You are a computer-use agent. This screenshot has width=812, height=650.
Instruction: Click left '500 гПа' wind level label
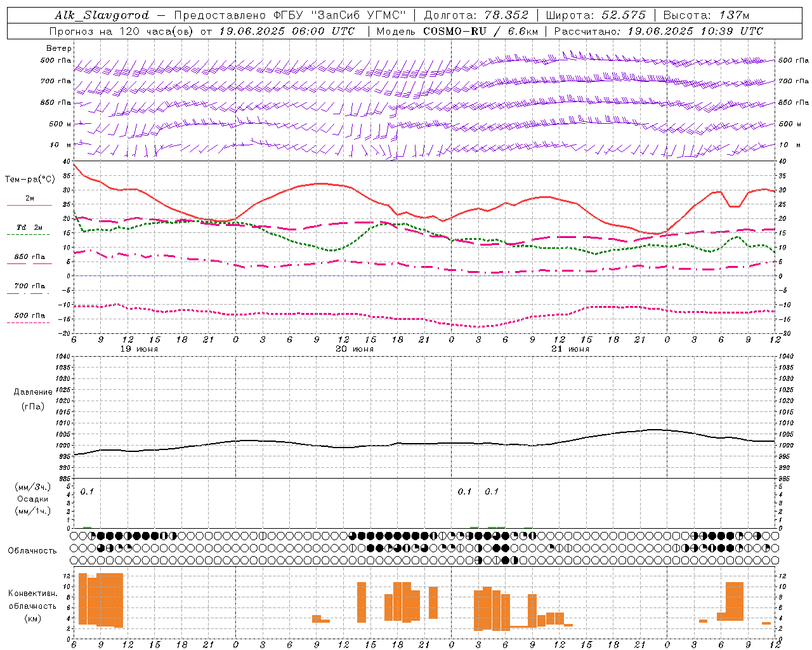click(x=56, y=60)
